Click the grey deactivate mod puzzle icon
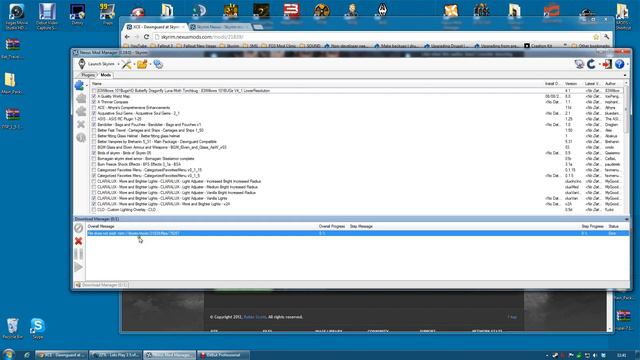The image size is (640, 360). pos(81,111)
